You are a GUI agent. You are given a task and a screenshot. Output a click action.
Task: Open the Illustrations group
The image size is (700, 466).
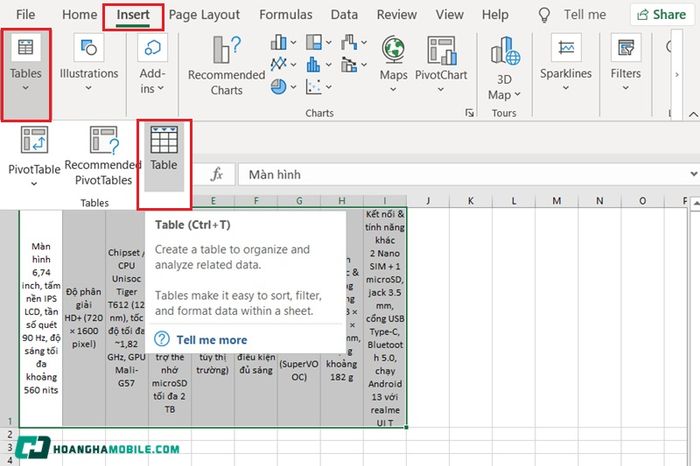89,62
